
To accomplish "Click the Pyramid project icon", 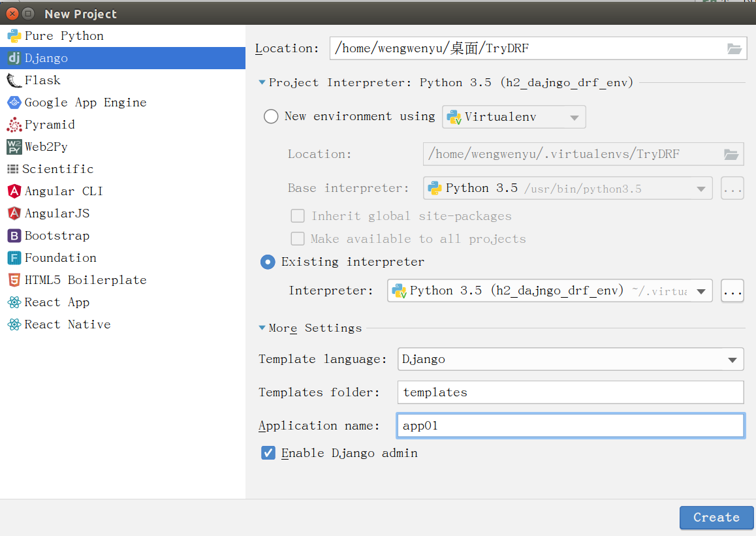I will point(14,124).
